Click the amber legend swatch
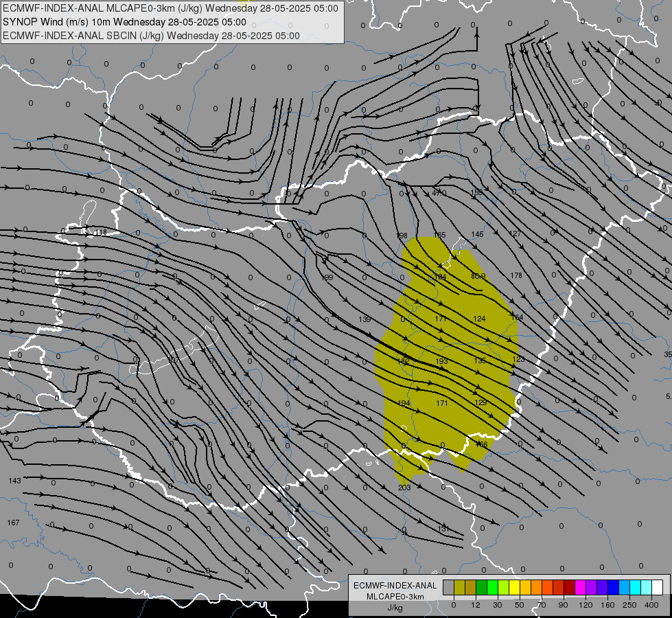 (525, 587)
